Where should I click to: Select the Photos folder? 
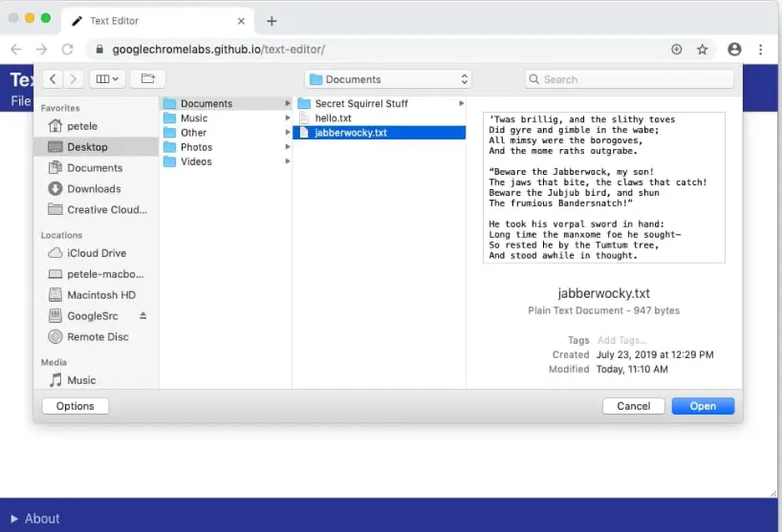(x=226, y=147)
